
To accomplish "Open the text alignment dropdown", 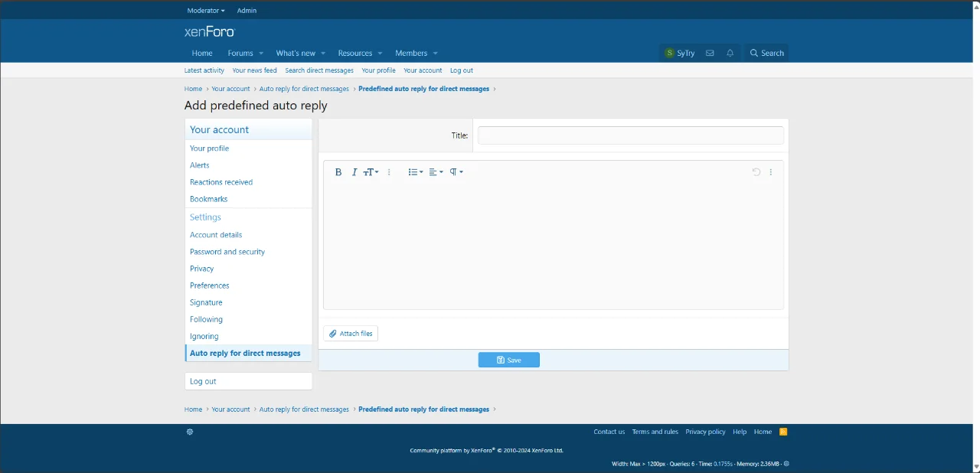I will (436, 172).
